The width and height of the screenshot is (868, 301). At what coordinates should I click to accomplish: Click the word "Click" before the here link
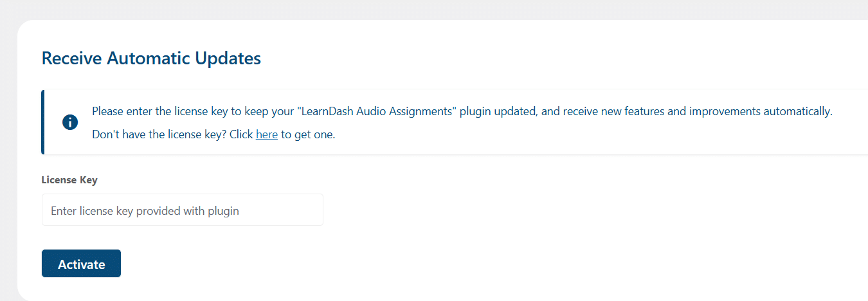(240, 135)
